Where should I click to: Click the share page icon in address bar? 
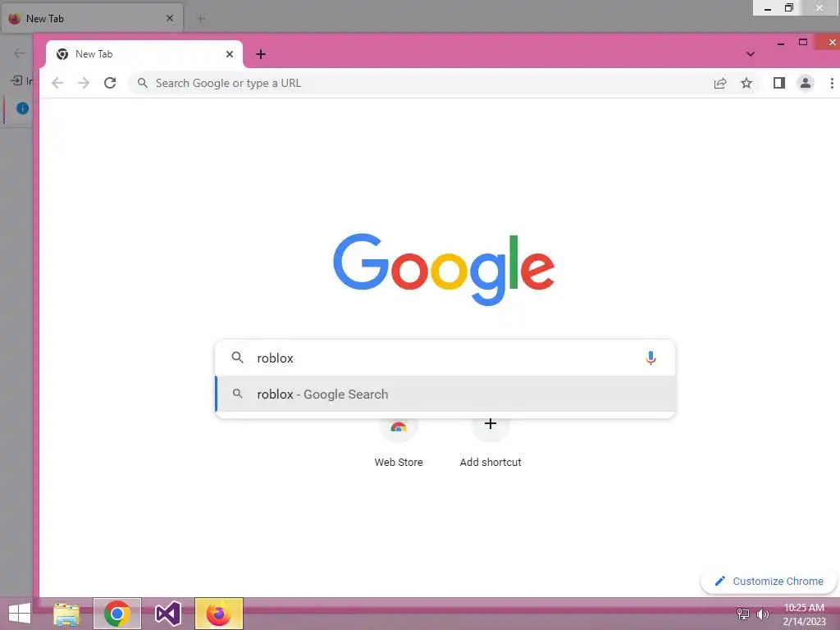(x=720, y=83)
